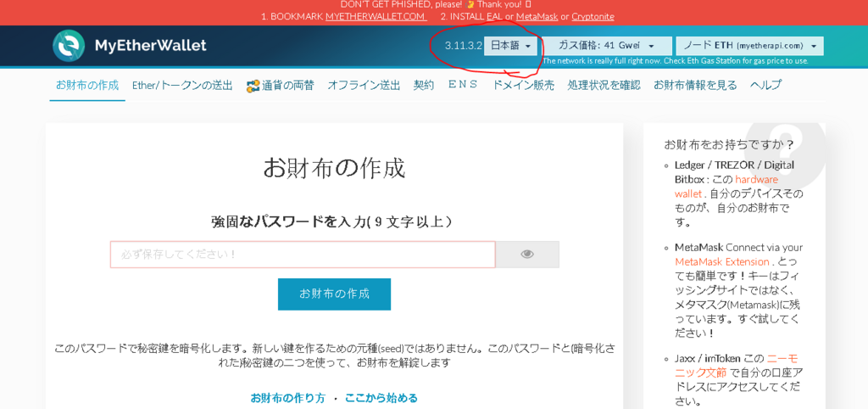
Task: Open the MetaMask link in red banner
Action: pos(537,17)
